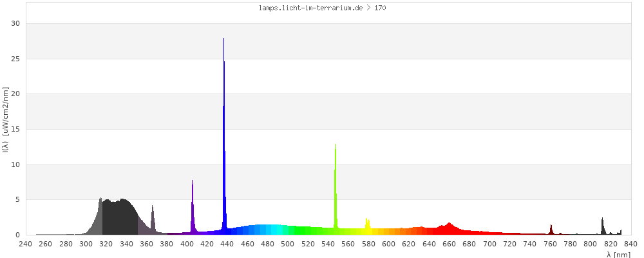
Task: Click the x-axis tick label '680'
Action: (x=469, y=244)
